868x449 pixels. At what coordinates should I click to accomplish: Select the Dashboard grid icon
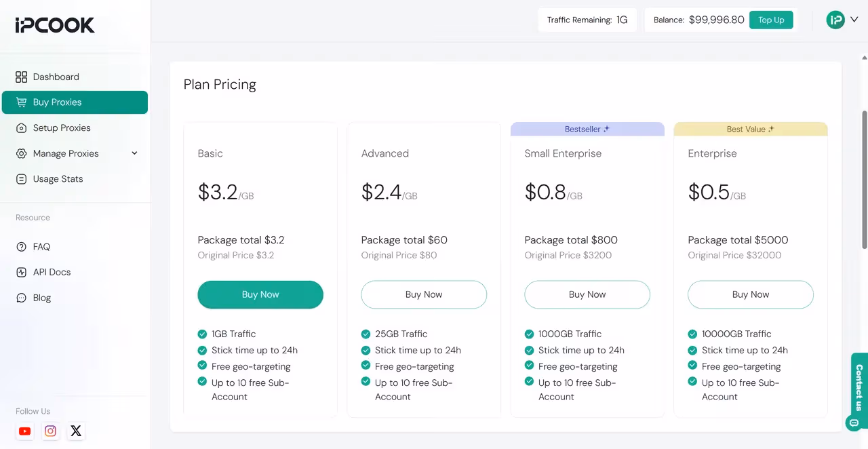point(21,77)
